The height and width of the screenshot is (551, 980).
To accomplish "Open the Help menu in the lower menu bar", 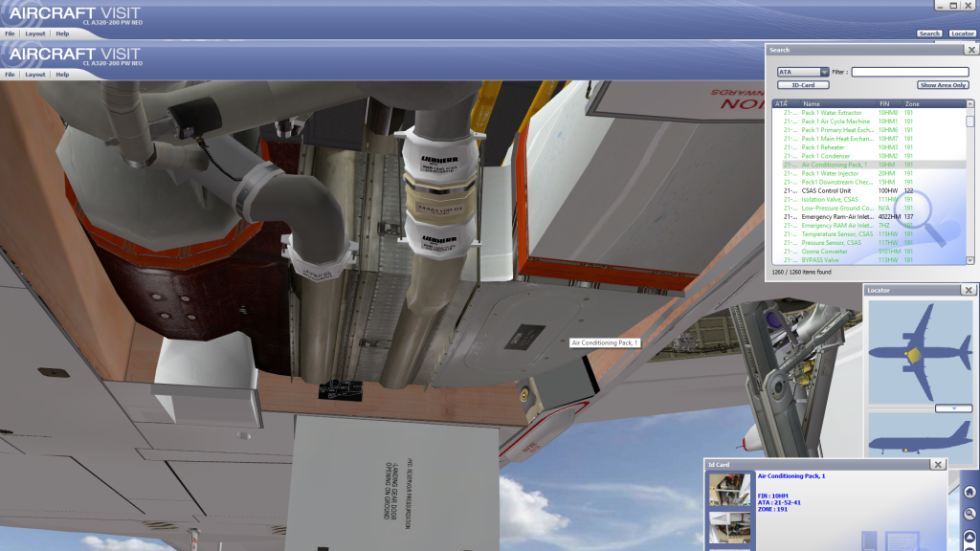I will (x=62, y=75).
